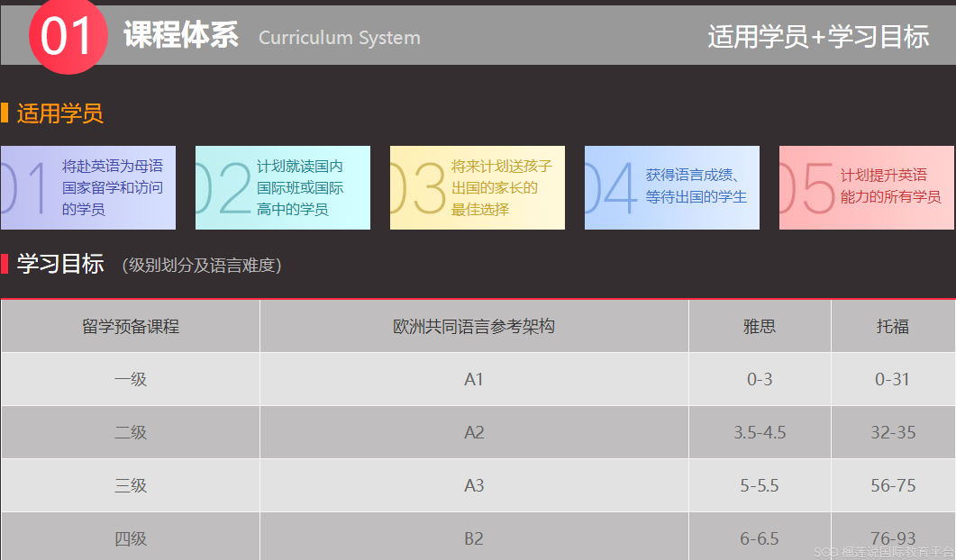Select card 04 获得语言成绩

pos(672,187)
